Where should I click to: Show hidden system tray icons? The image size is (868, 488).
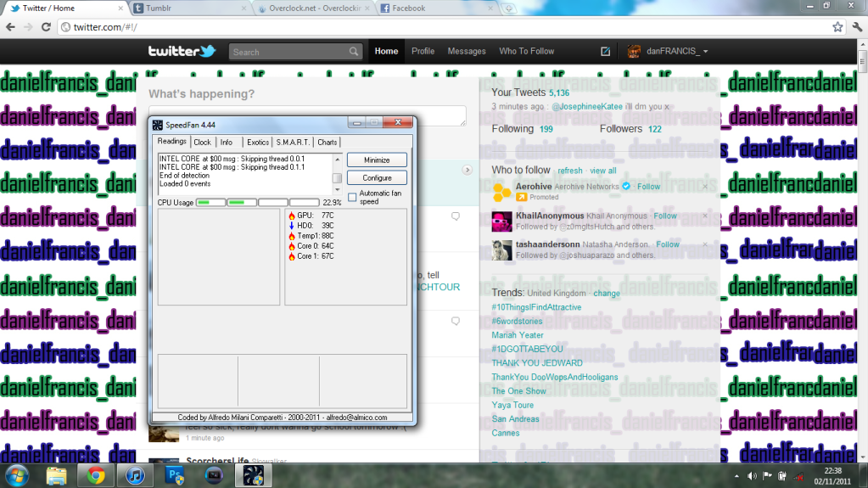point(736,476)
